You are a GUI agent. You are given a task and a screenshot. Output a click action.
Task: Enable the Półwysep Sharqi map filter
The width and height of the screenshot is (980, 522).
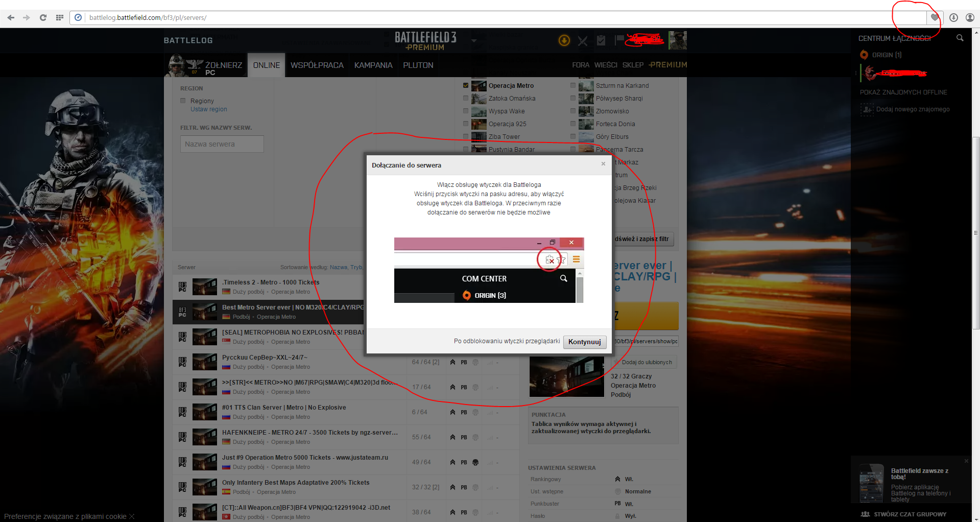point(573,98)
